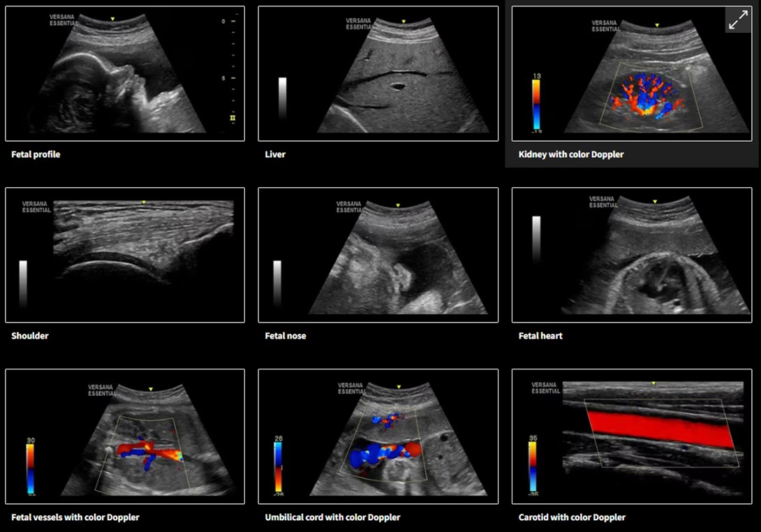Click the expand arrows icon on Kidney image

click(738, 20)
